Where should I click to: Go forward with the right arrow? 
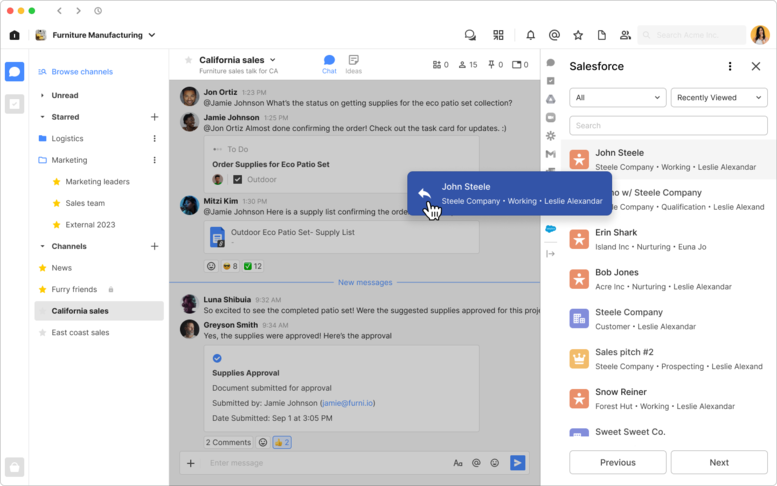pyautogui.click(x=78, y=10)
